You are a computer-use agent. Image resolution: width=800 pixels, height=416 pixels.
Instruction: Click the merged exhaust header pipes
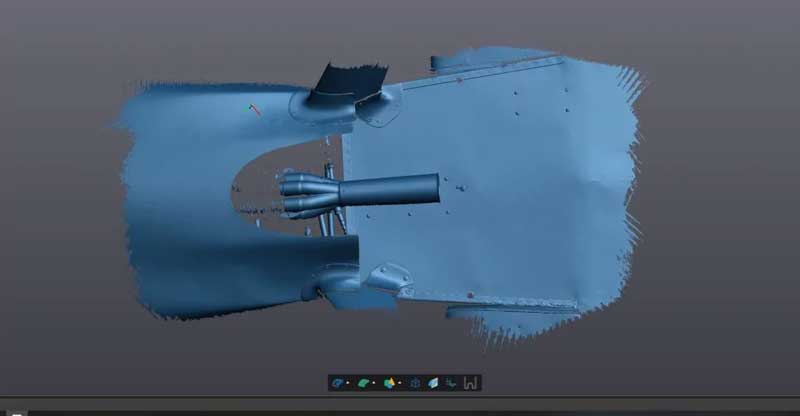pos(305,193)
